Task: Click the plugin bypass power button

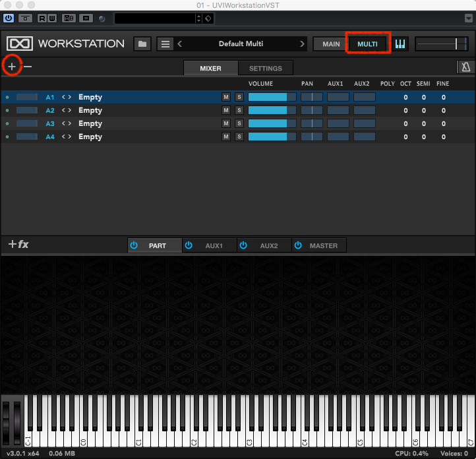Action: tap(9, 18)
